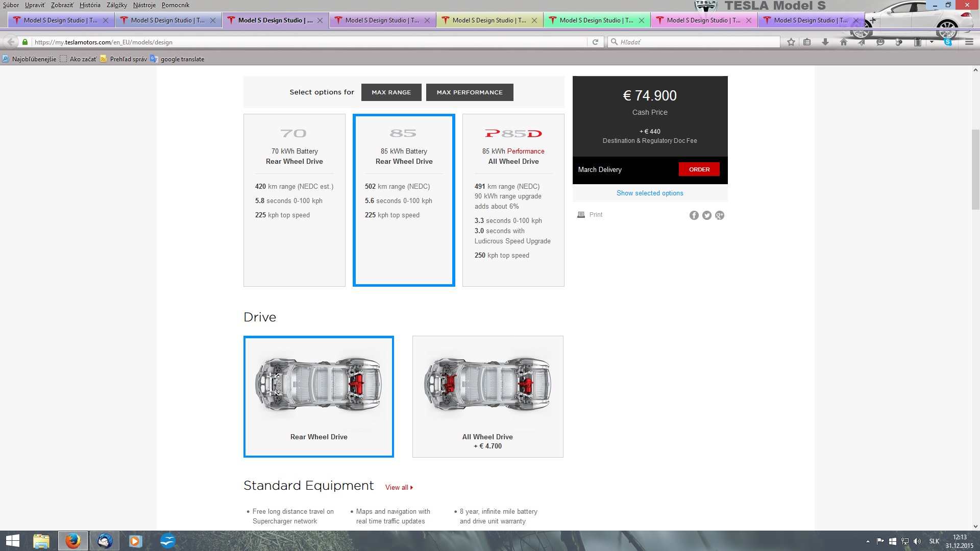
Task: Share on Twitter icon
Action: pyautogui.click(x=706, y=215)
